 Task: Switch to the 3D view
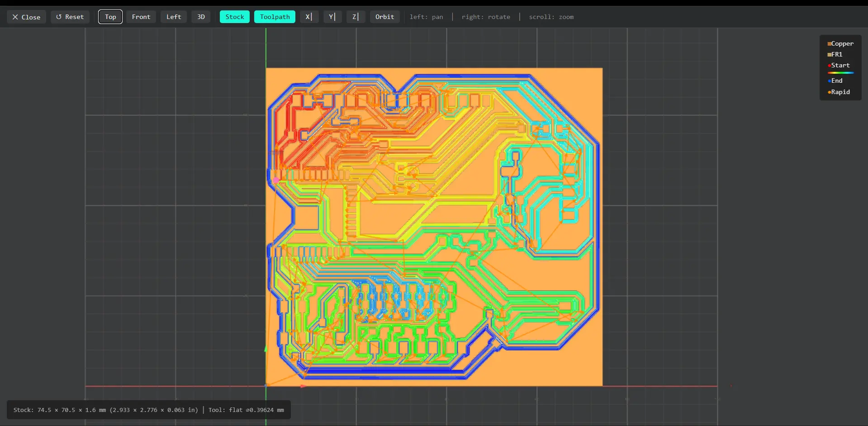(201, 17)
